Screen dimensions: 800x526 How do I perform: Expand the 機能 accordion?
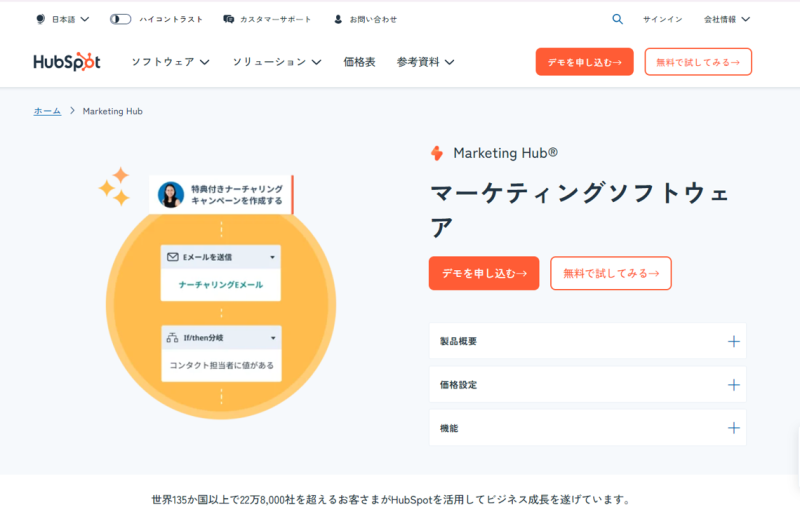tap(588, 428)
